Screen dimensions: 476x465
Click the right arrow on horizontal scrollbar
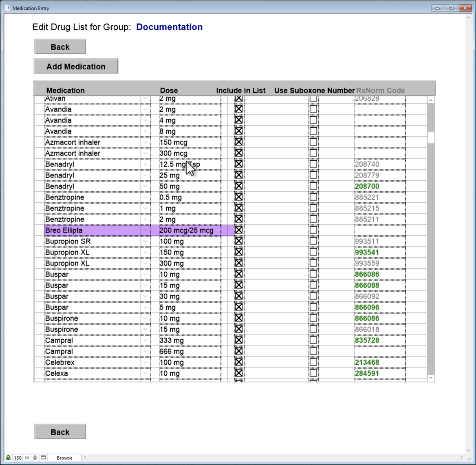point(462,458)
